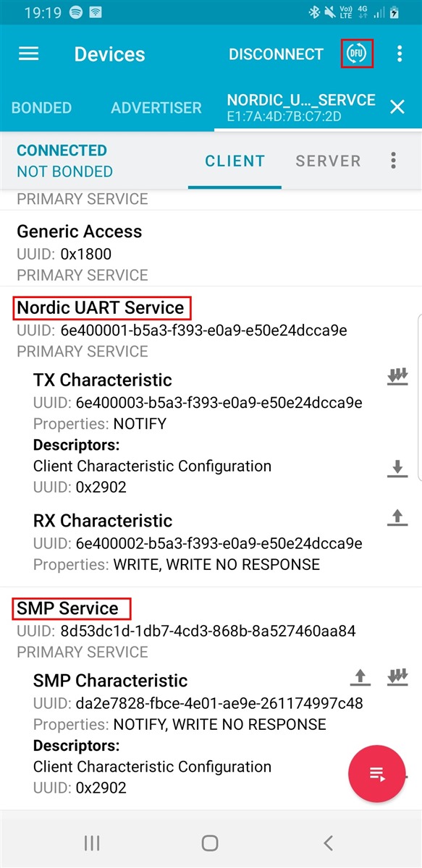
Task: Write to the RX Characteristic
Action: (x=397, y=517)
